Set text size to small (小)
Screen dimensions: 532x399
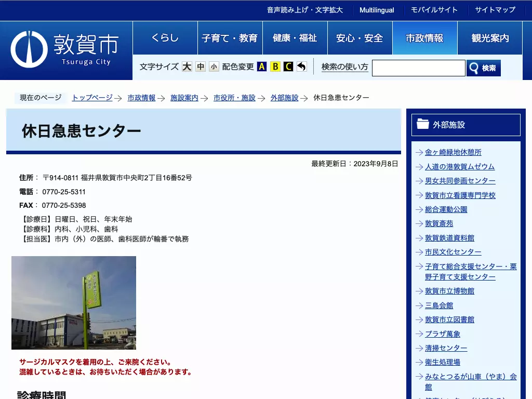point(214,66)
